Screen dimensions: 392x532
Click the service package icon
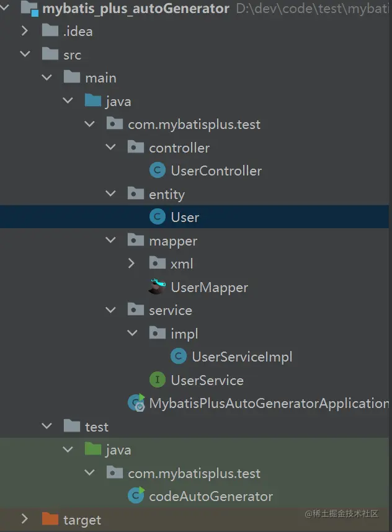click(136, 310)
